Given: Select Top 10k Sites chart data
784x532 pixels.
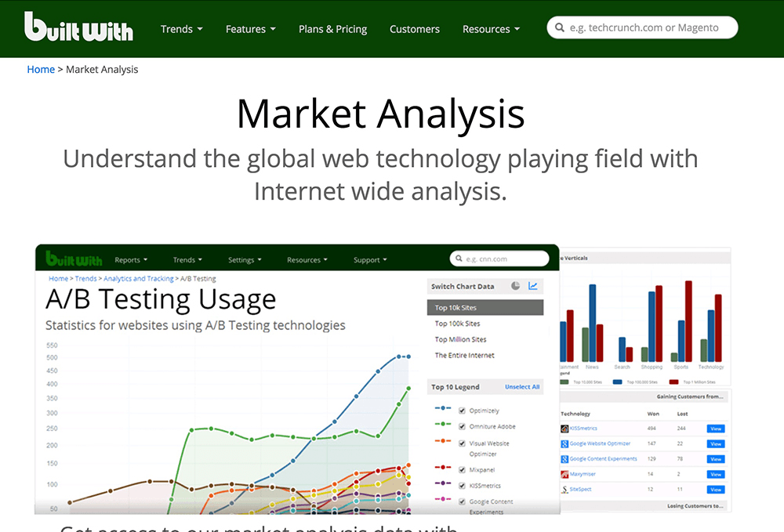Looking at the screenshot, I should pyautogui.click(x=485, y=308).
